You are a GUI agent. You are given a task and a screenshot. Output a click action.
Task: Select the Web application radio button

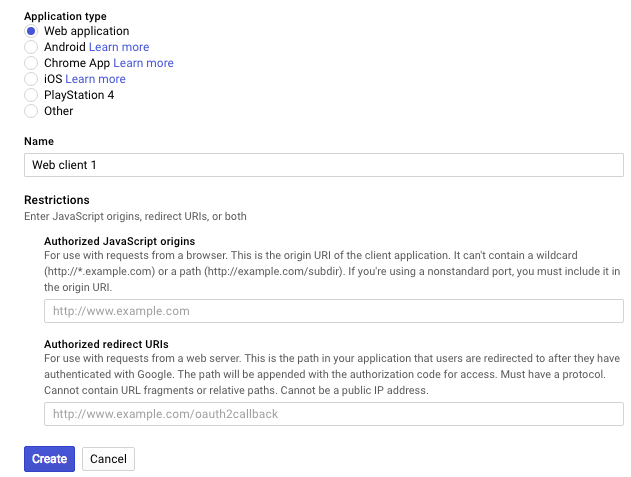pyautogui.click(x=31, y=31)
